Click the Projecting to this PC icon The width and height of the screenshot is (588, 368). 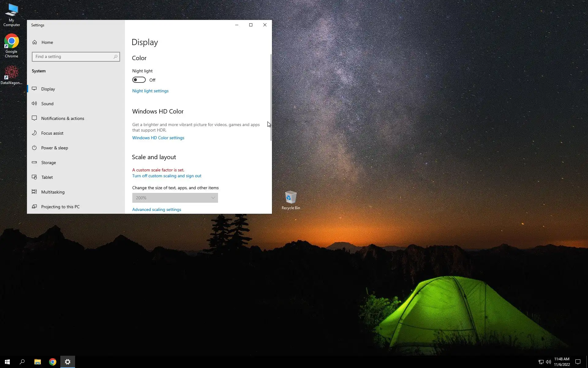(x=34, y=207)
